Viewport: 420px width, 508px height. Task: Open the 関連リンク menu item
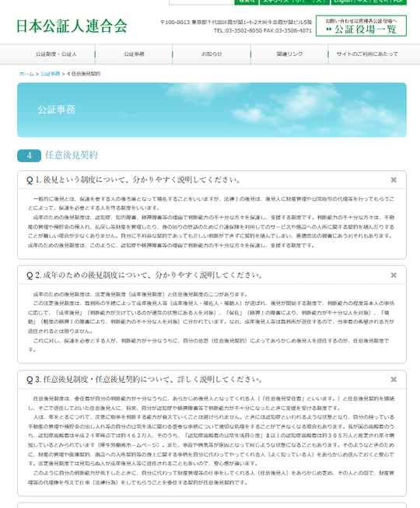click(x=289, y=54)
